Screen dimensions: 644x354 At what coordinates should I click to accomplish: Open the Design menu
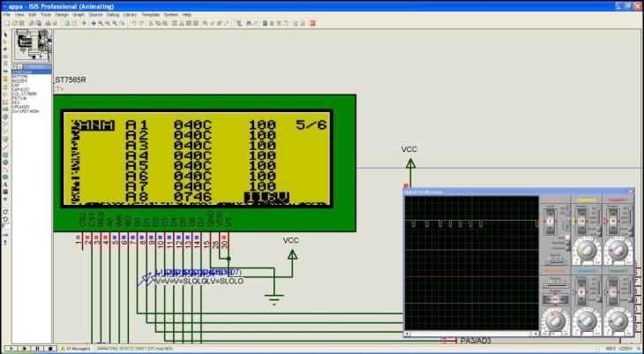62,14
